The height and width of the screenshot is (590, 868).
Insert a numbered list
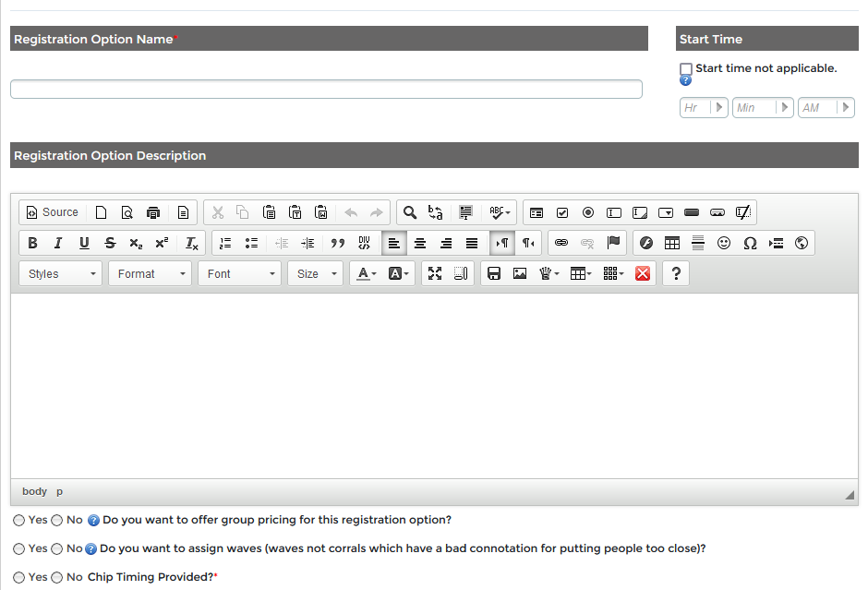[225, 243]
